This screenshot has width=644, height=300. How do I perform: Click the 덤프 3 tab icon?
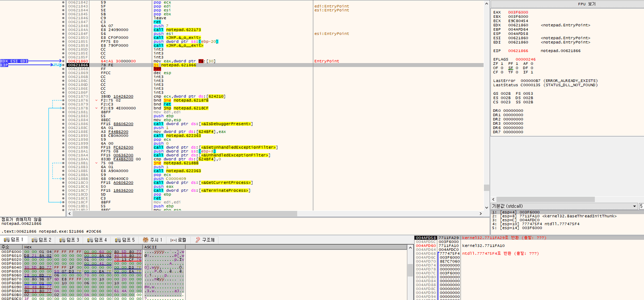pyautogui.click(x=63, y=240)
